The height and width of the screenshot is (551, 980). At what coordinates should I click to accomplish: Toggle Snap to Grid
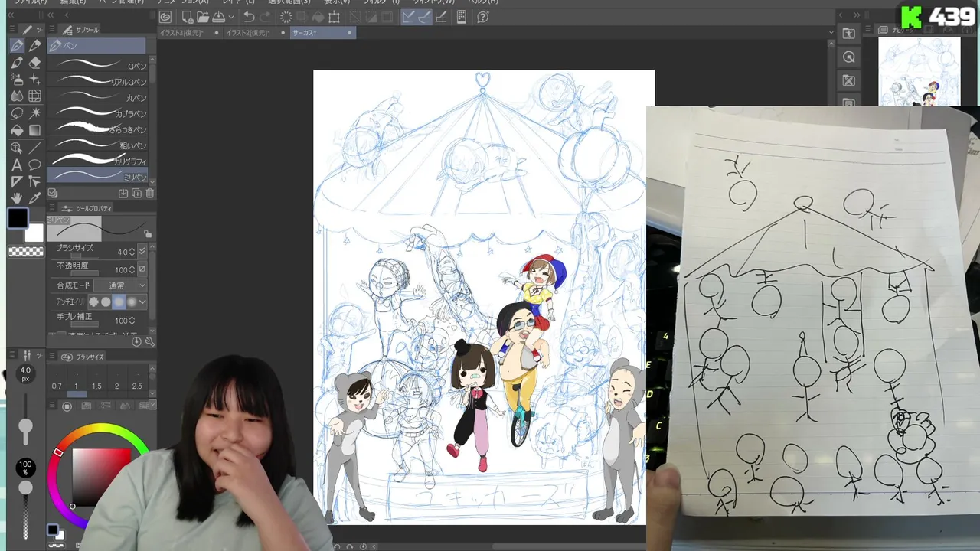pos(442,17)
